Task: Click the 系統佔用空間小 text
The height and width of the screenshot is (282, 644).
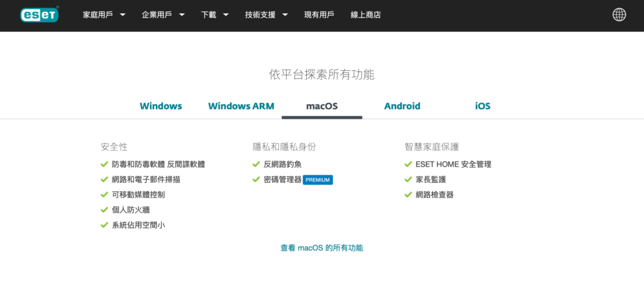Action: (x=138, y=225)
